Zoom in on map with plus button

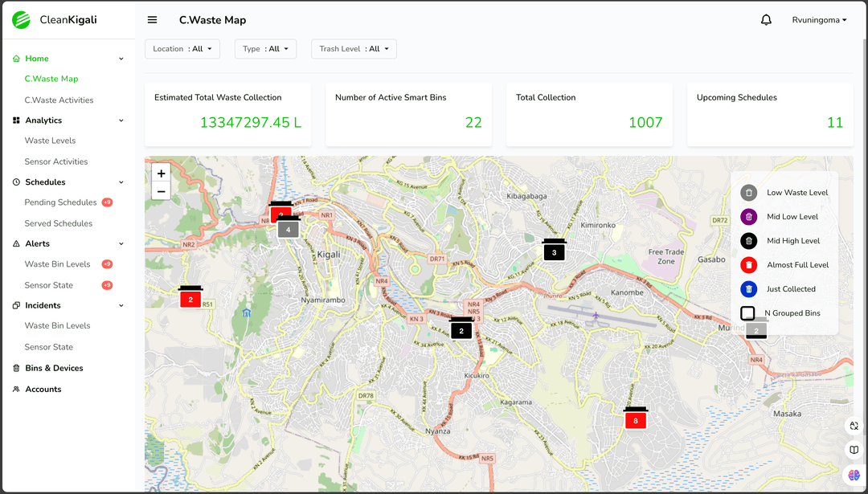coord(161,174)
